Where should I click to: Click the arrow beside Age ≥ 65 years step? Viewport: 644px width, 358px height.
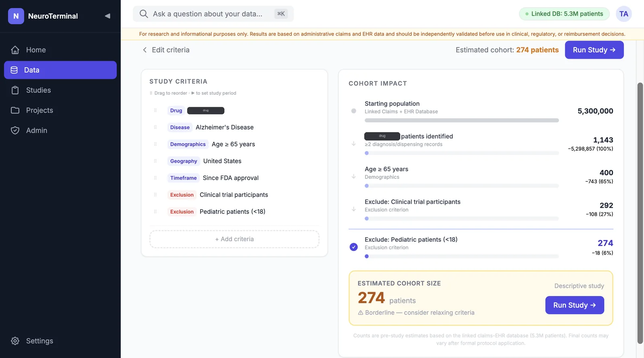click(354, 176)
